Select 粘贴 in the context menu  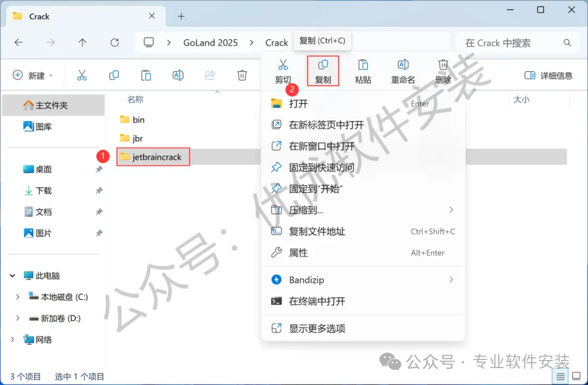363,71
